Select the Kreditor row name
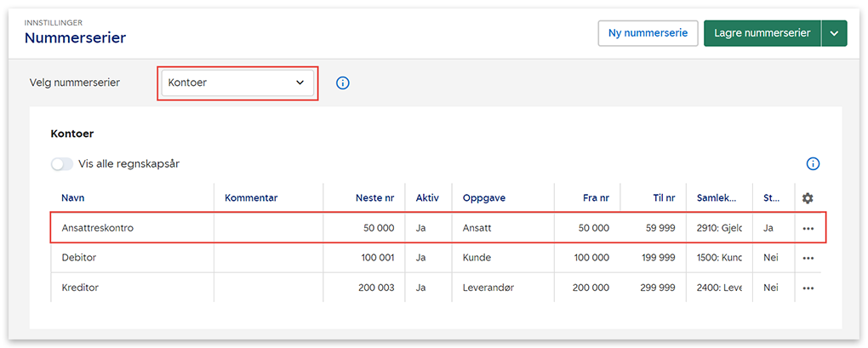The height and width of the screenshot is (348, 868). 80,288
